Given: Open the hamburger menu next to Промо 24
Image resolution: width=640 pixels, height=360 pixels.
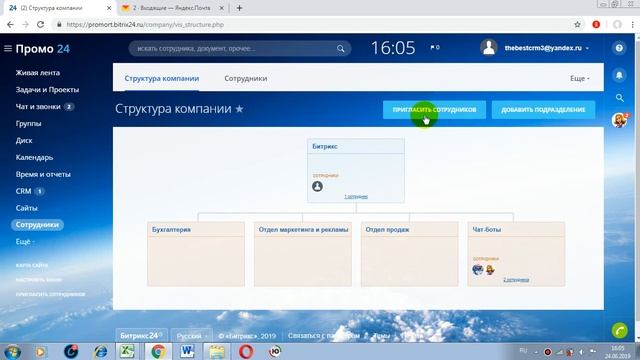Looking at the screenshot, I should pyautogui.click(x=8, y=49).
